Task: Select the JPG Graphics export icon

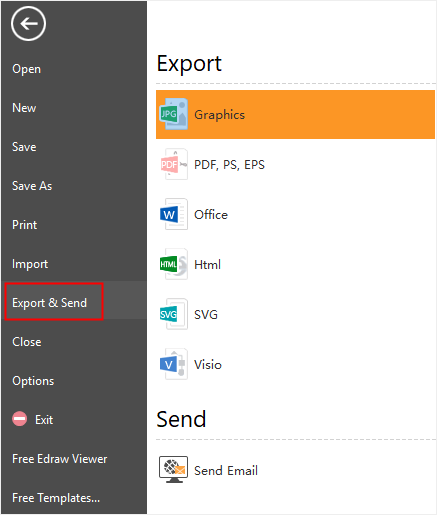Action: (173, 114)
